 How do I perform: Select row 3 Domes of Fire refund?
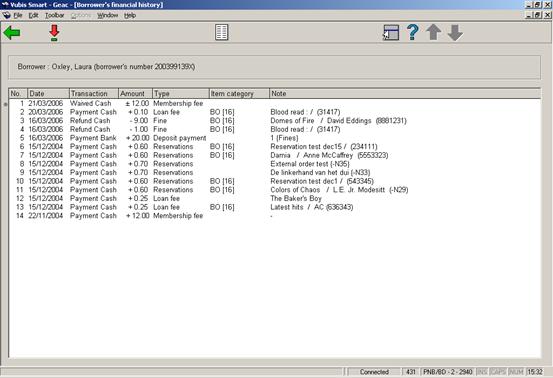click(x=274, y=121)
